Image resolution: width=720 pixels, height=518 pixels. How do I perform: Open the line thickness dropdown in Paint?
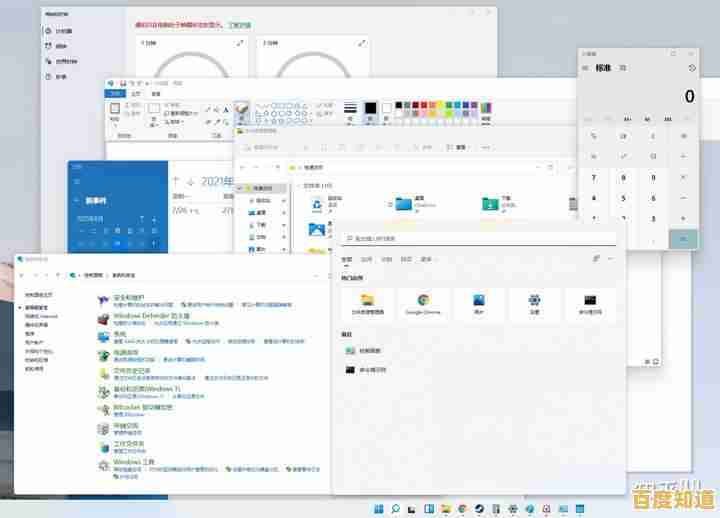point(350,113)
